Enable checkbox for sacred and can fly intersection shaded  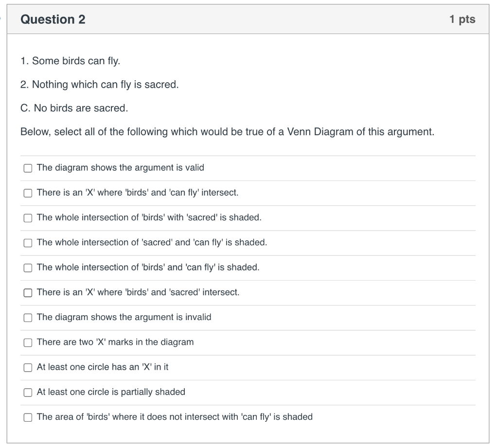pyautogui.click(x=28, y=243)
